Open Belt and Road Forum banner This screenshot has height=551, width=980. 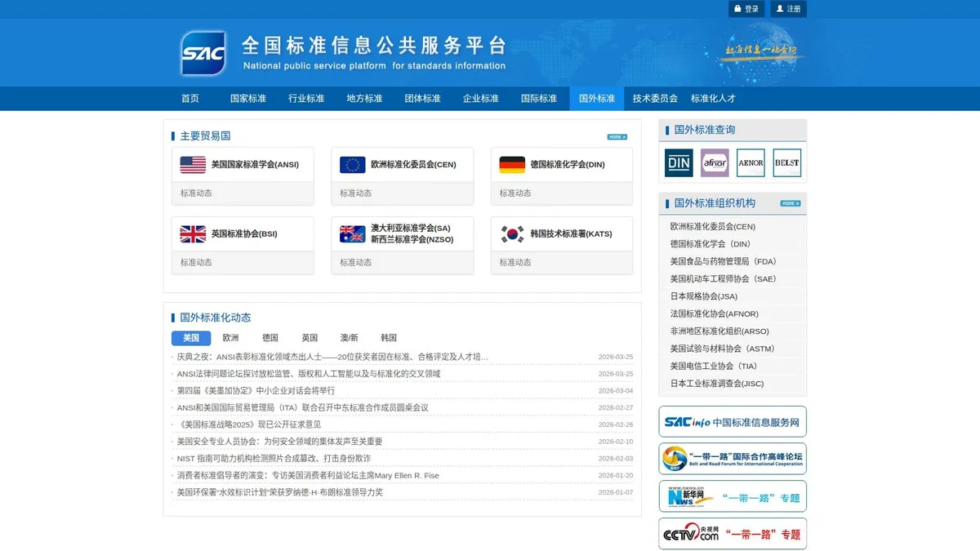[733, 459]
